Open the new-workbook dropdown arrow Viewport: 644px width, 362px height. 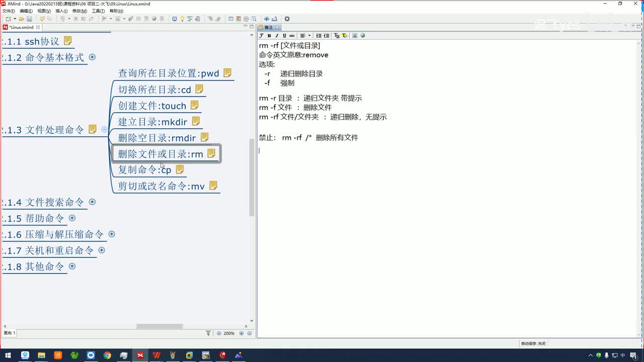coord(15,19)
